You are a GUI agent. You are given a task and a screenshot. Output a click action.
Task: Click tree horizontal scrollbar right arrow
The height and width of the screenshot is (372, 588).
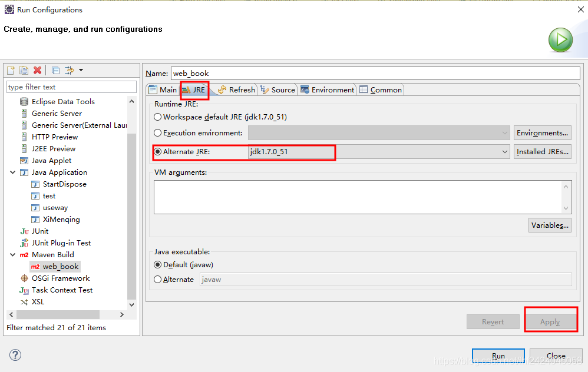tap(121, 315)
